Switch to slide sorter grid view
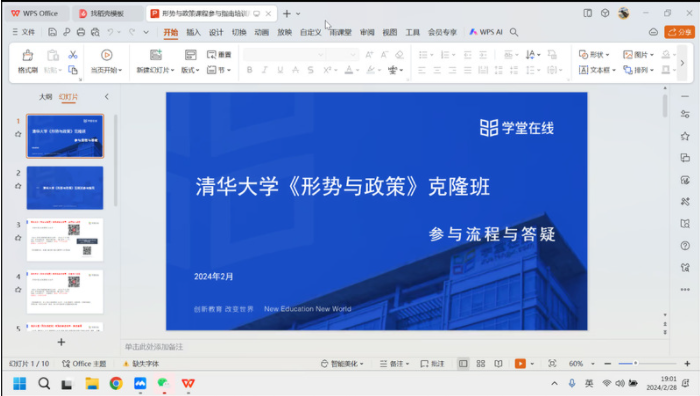The height and width of the screenshot is (396, 700). (481, 364)
